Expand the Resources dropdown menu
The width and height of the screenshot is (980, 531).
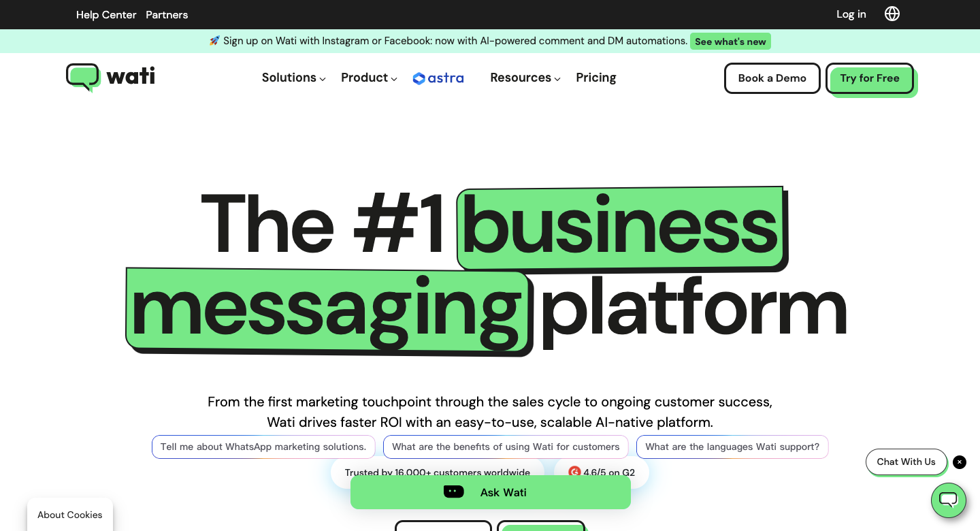tap(525, 78)
